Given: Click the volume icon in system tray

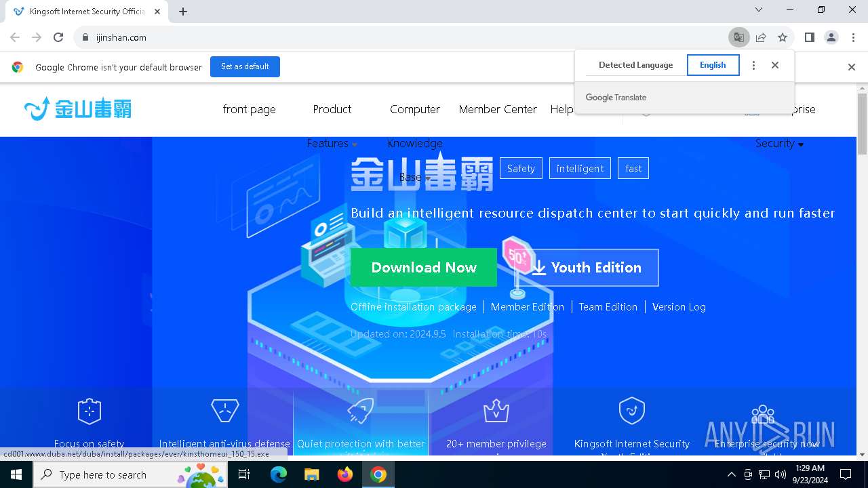Looking at the screenshot, I should [780, 474].
